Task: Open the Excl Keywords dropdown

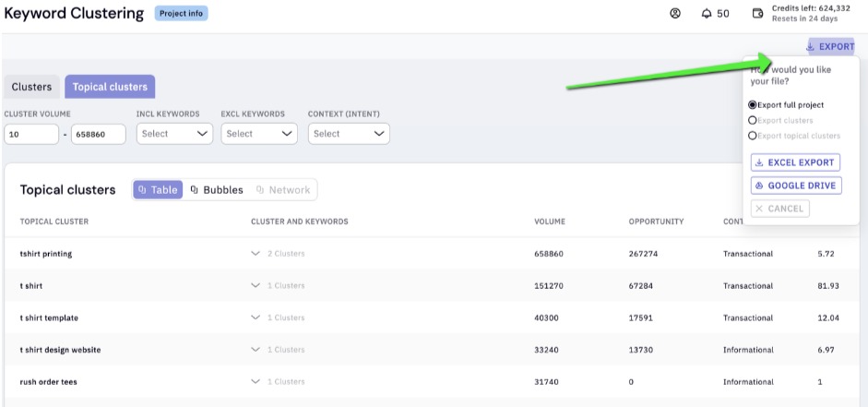Action: click(x=259, y=134)
